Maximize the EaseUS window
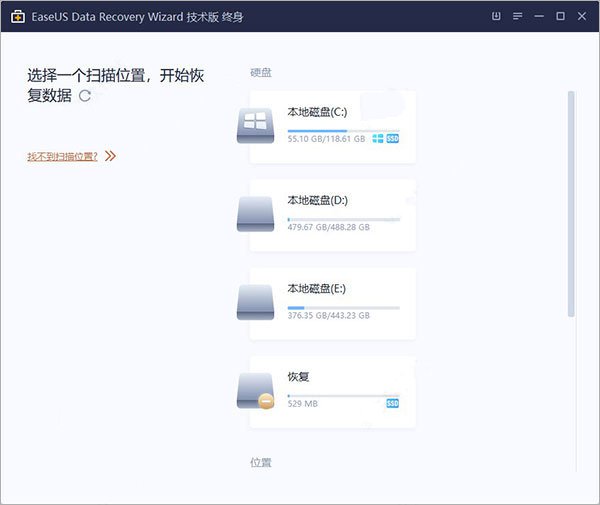 click(561, 16)
